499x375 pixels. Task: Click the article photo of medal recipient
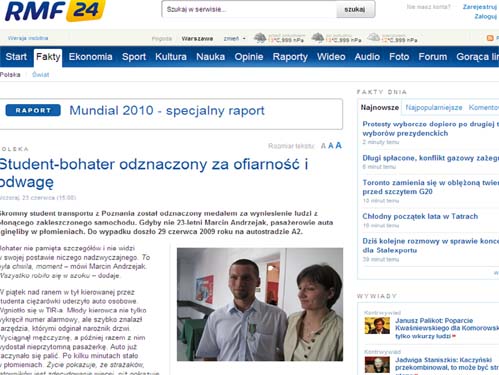pyautogui.click(x=260, y=304)
